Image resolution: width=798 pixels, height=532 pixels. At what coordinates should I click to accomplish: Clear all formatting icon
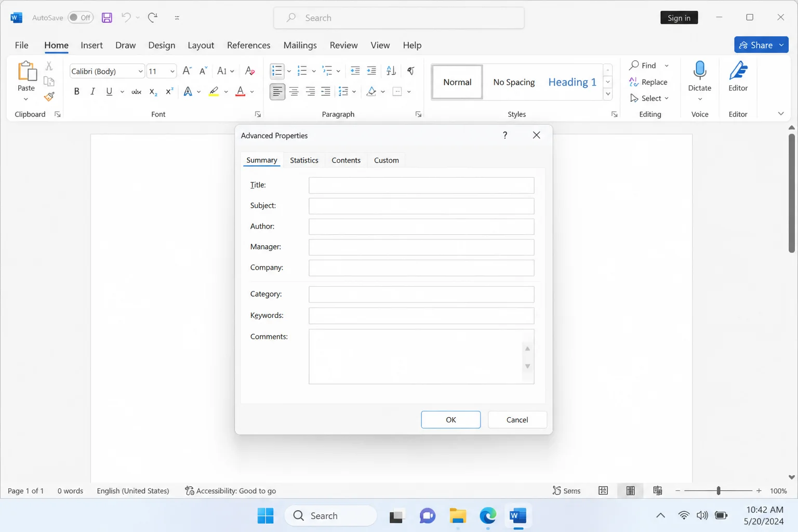(x=250, y=71)
